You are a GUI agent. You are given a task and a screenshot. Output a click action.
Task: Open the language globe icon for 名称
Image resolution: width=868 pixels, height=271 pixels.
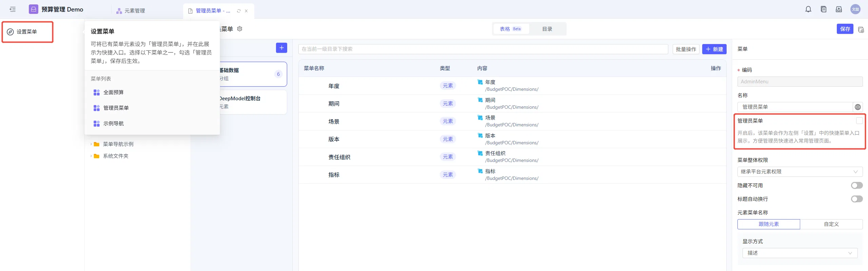[858, 107]
